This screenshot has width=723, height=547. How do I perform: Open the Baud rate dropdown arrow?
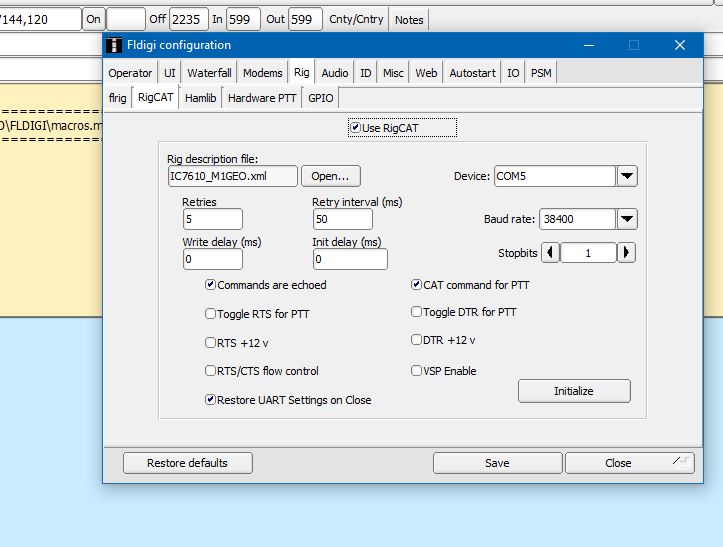click(x=627, y=219)
